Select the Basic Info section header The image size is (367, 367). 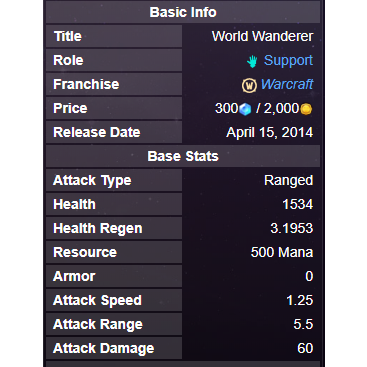183,12
